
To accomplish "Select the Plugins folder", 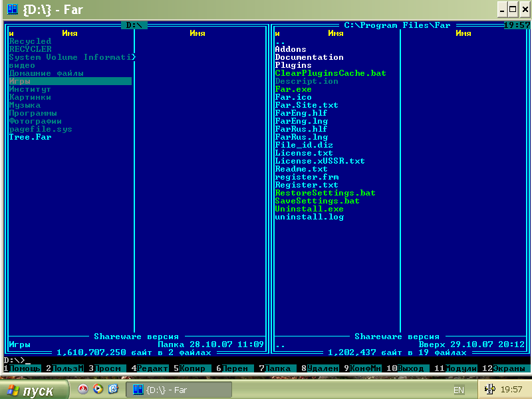I will click(293, 65).
